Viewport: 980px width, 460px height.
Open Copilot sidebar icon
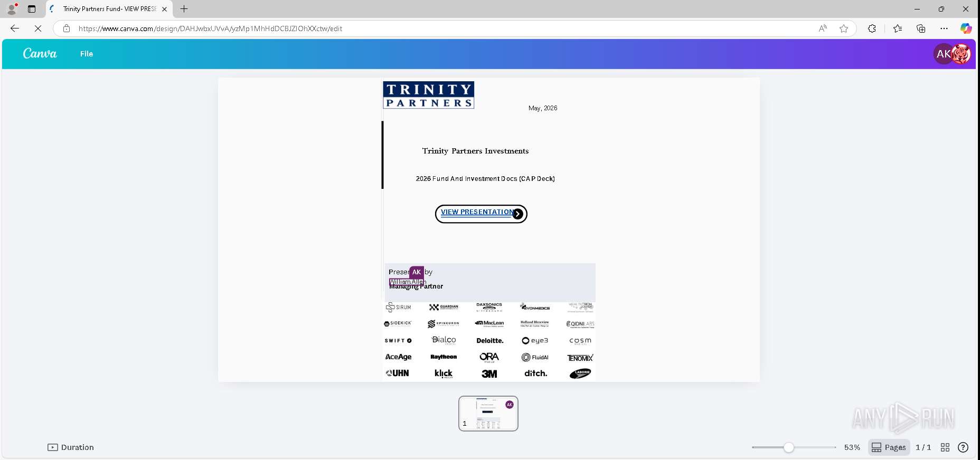(966, 28)
